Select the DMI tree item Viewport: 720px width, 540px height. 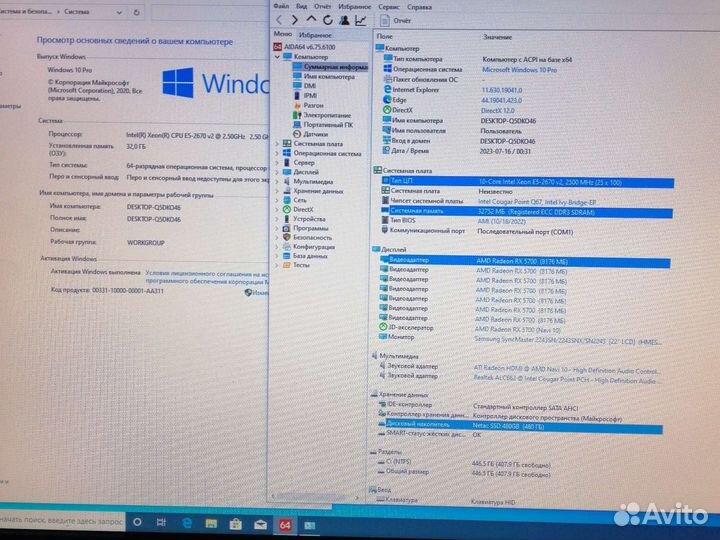pyautogui.click(x=304, y=86)
